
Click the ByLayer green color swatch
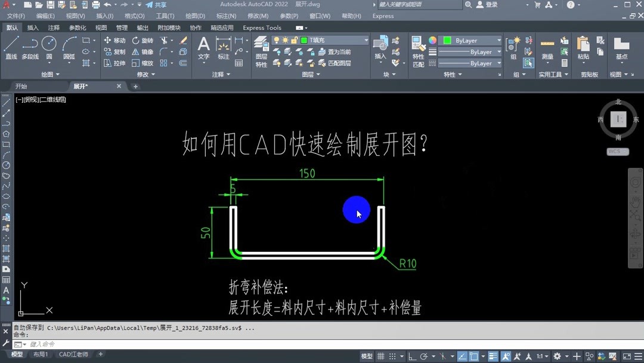[x=448, y=39]
